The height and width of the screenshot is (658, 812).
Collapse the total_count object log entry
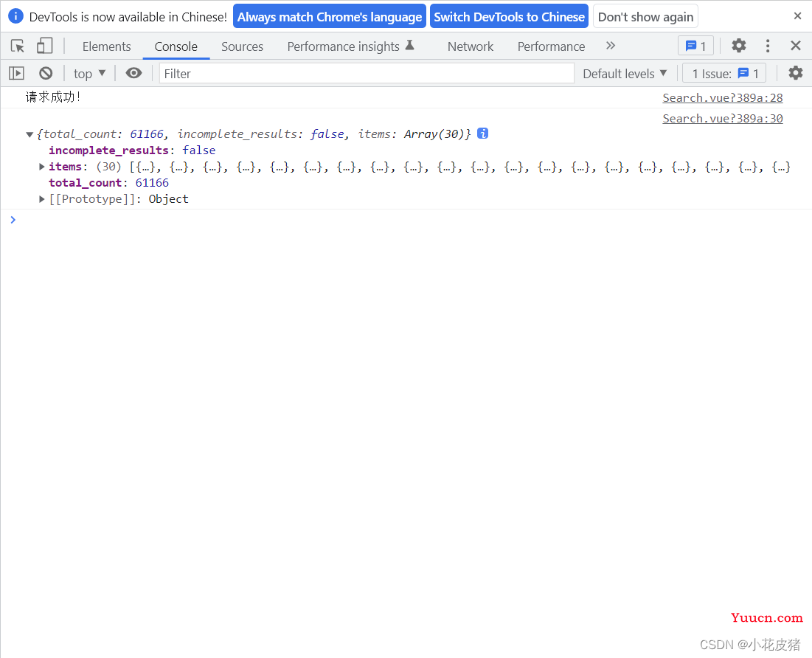point(30,135)
